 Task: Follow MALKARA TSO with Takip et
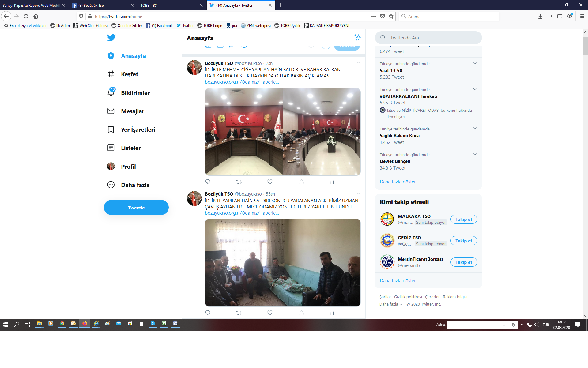point(464,219)
